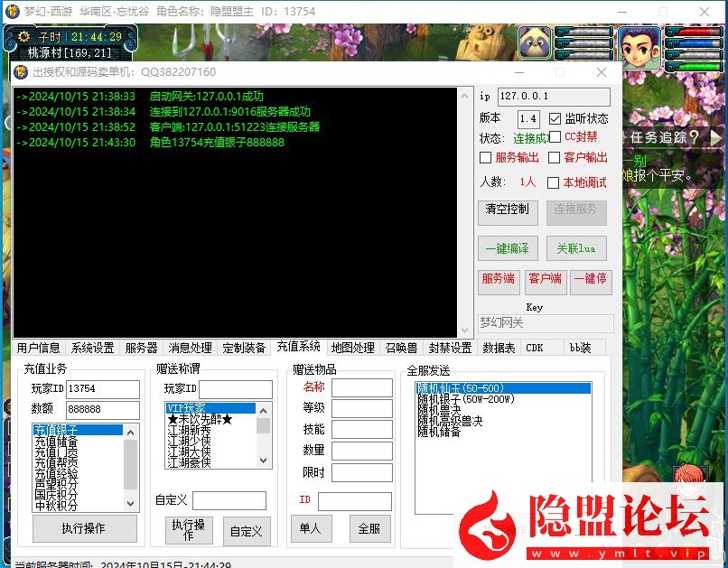Click the Key input field
Viewport: 728px width, 568px height.
coord(546,323)
